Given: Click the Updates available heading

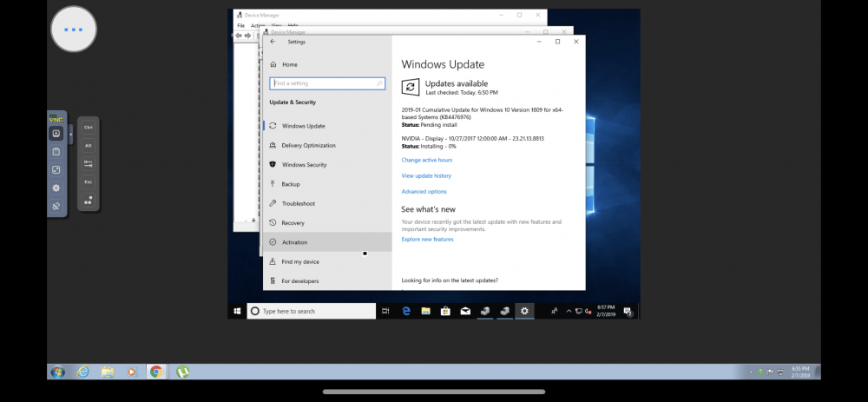Looking at the screenshot, I should pos(457,83).
